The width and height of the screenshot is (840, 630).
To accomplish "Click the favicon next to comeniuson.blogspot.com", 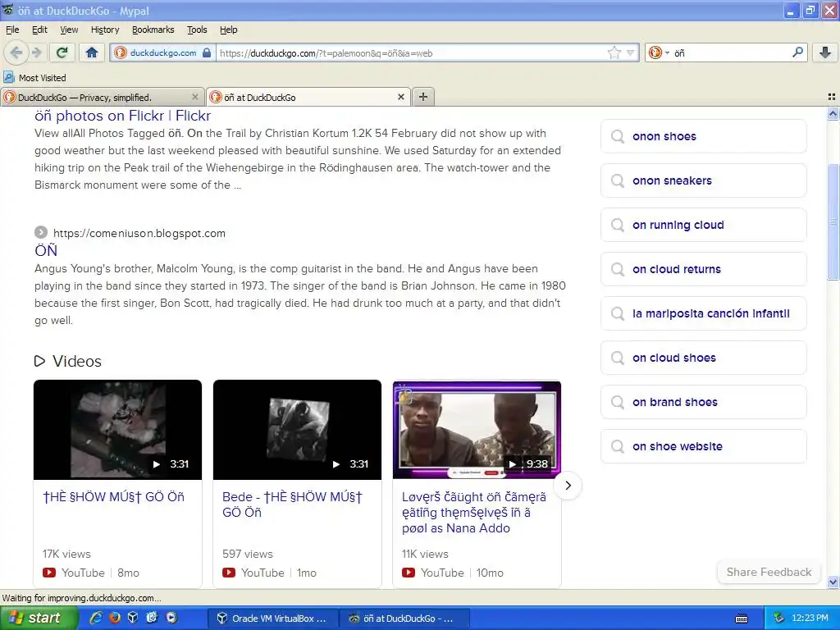I will 41,232.
